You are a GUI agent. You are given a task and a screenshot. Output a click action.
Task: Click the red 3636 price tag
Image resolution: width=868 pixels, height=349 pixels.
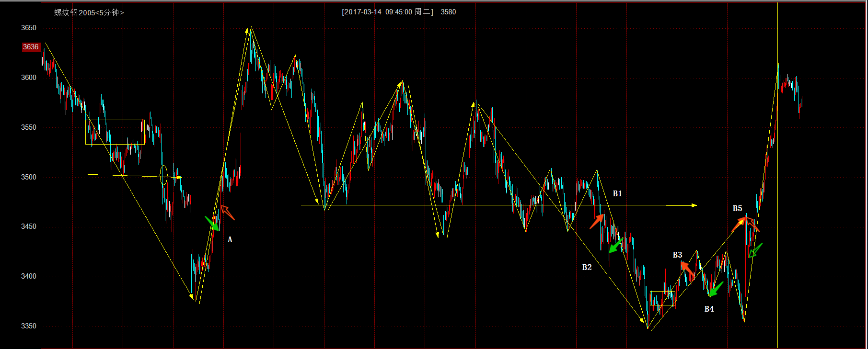[31, 47]
